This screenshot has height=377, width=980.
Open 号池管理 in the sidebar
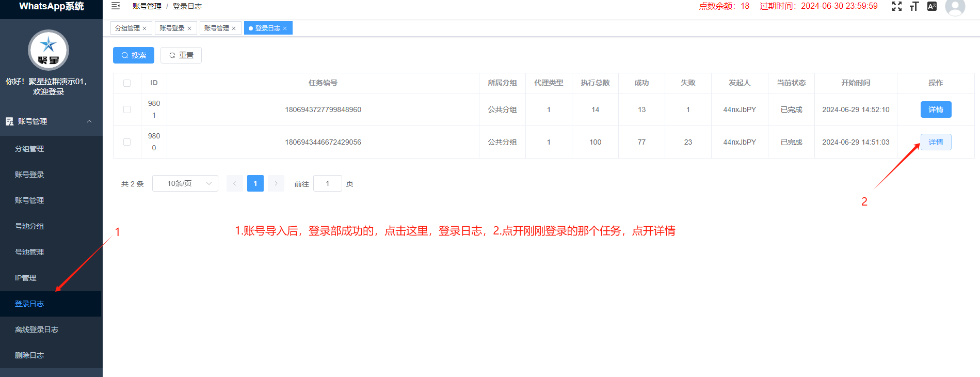[x=51, y=252]
